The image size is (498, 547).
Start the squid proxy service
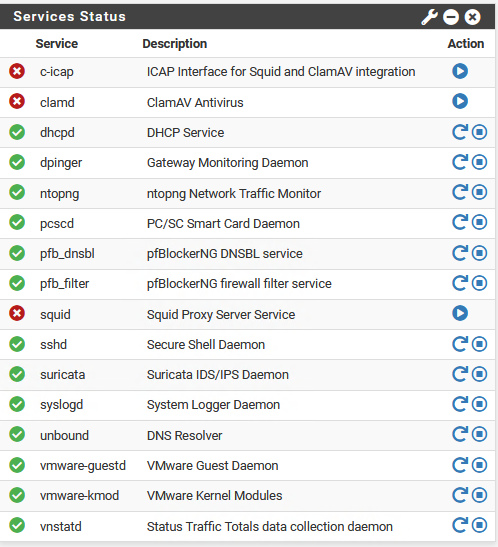click(x=460, y=313)
